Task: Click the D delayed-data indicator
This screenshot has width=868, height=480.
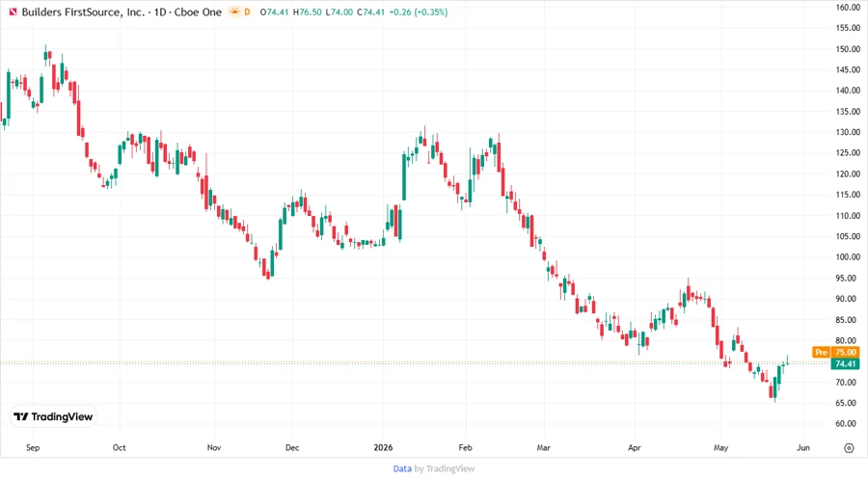Action: click(x=247, y=12)
